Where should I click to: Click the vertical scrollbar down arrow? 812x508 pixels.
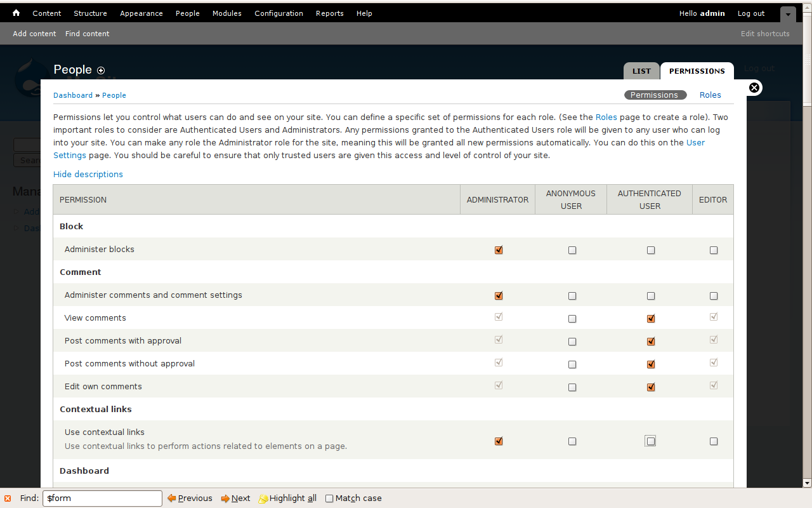pyautogui.click(x=807, y=483)
